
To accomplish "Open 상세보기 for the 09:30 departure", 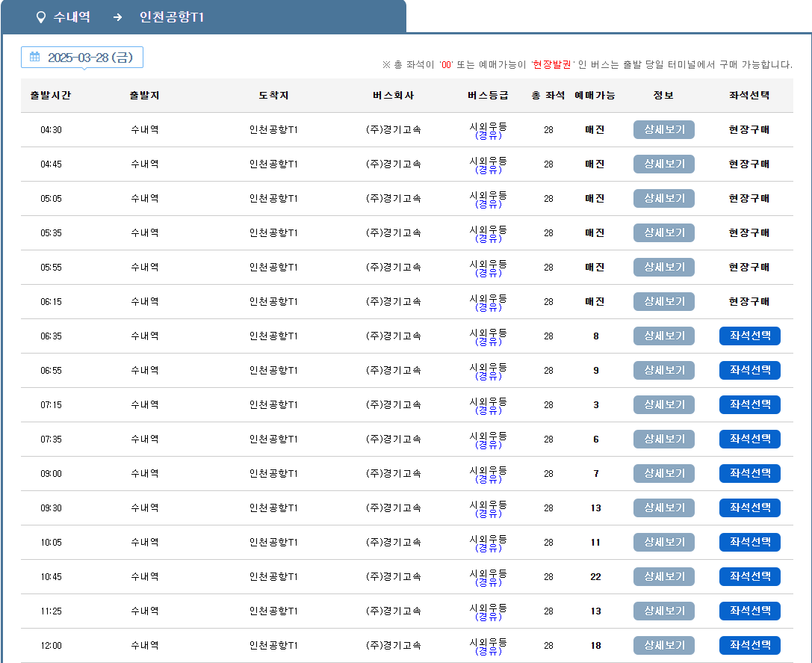I will point(663,508).
